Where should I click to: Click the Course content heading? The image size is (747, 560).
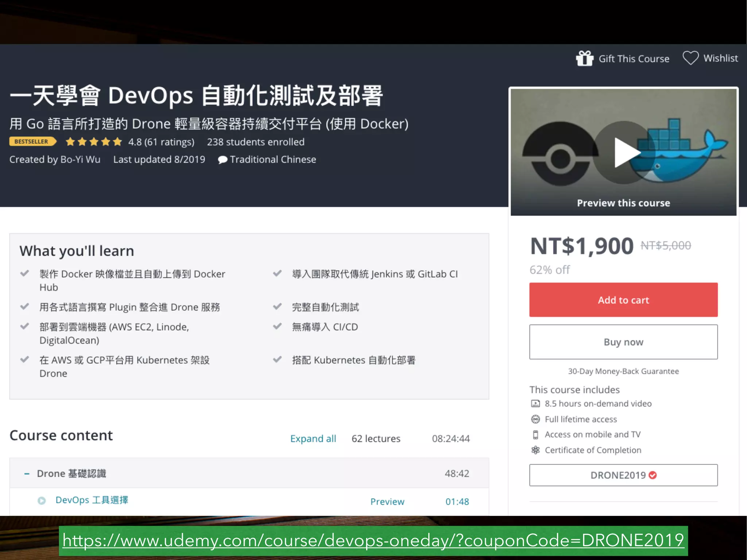(61, 435)
